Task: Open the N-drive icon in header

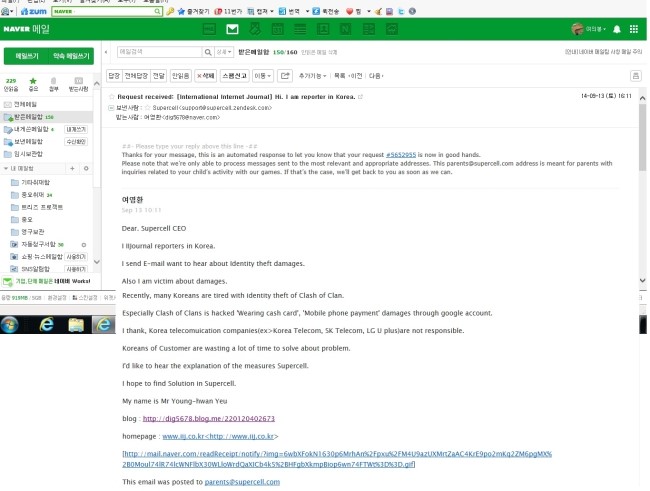Action: [x=345, y=29]
